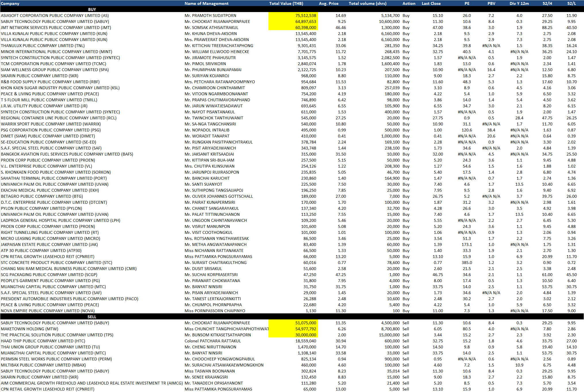The height and width of the screenshot is (392, 584).
Task: Select the highlighted cell 75,512,538
Action: click(305, 15)
